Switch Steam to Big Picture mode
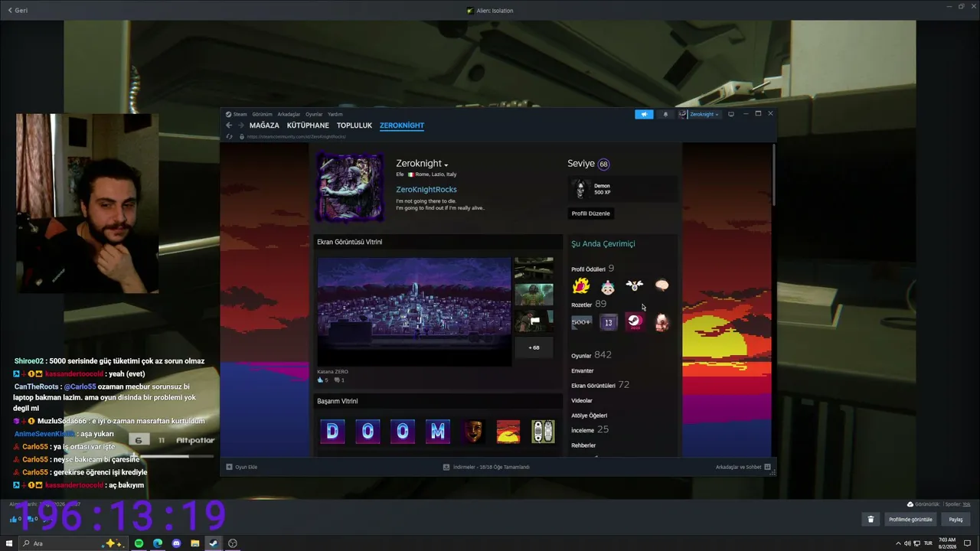Viewport: 980px width, 551px height. 730,114
